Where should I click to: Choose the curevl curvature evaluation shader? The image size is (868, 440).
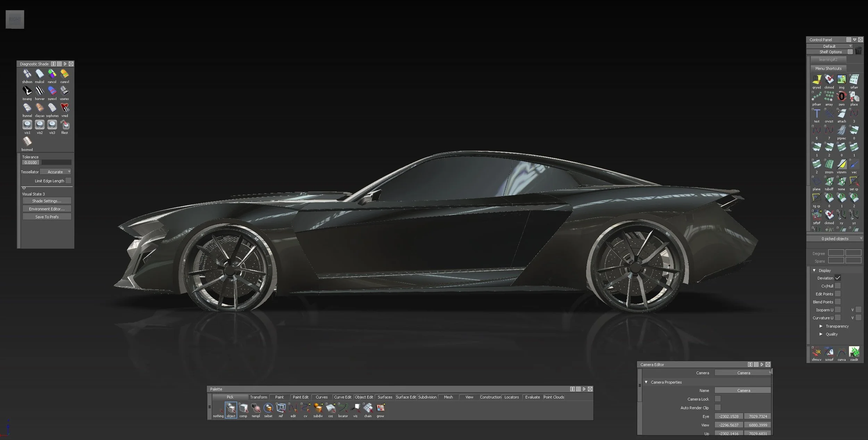coord(65,74)
